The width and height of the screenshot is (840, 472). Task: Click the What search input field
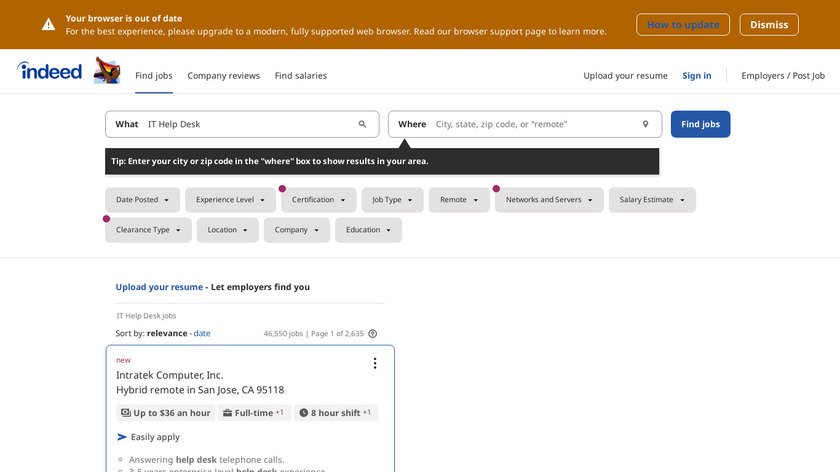pos(242,124)
